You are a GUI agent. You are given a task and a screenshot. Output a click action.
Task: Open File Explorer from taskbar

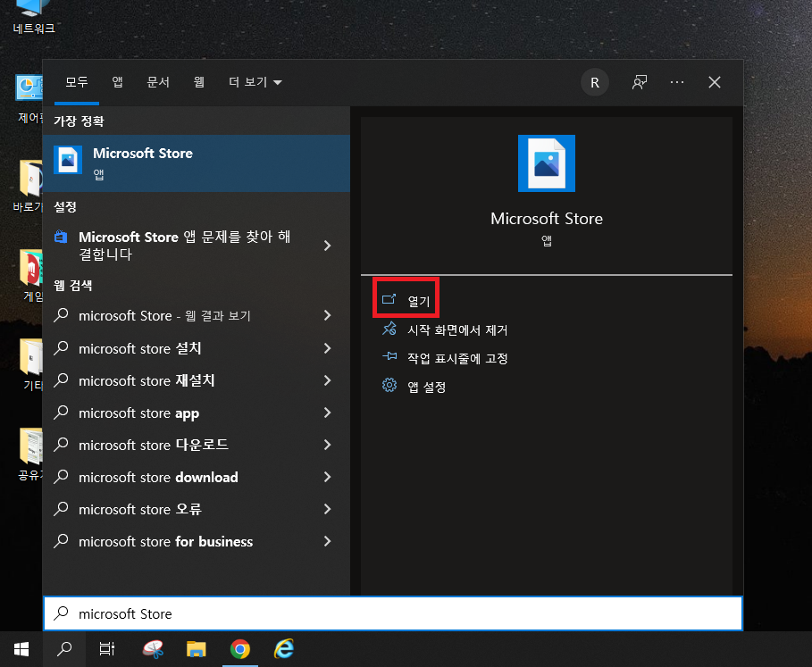click(x=197, y=649)
